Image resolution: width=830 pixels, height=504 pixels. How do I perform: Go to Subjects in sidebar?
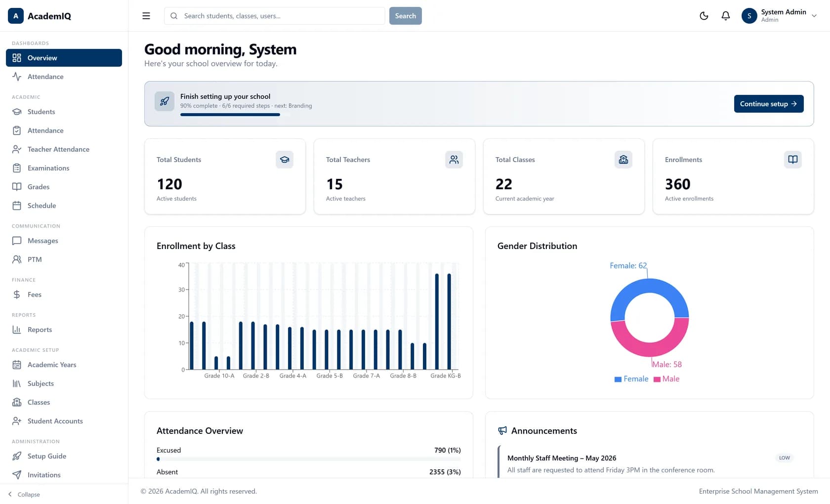pos(64,383)
